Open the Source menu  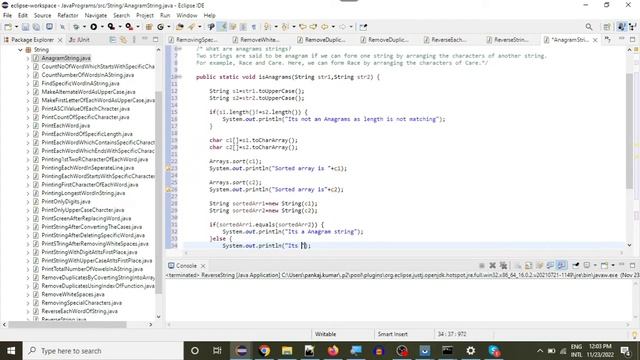pyautogui.click(x=42, y=16)
